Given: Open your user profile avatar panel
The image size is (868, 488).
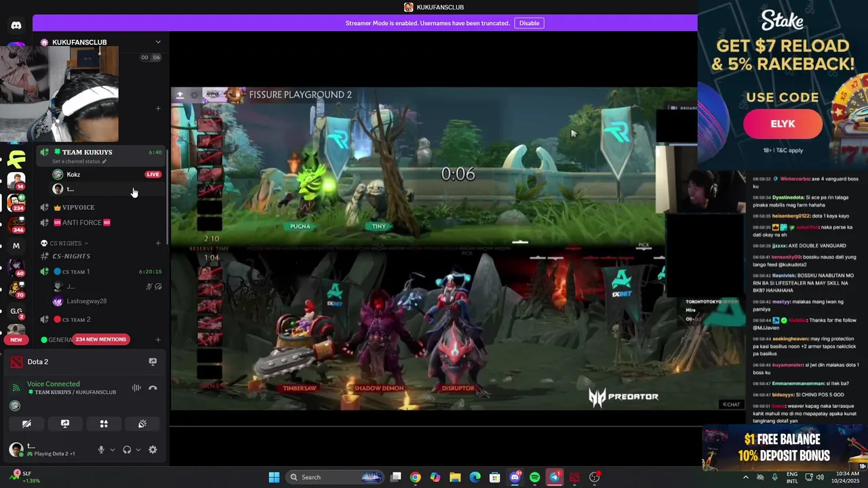Looking at the screenshot, I should [16, 449].
